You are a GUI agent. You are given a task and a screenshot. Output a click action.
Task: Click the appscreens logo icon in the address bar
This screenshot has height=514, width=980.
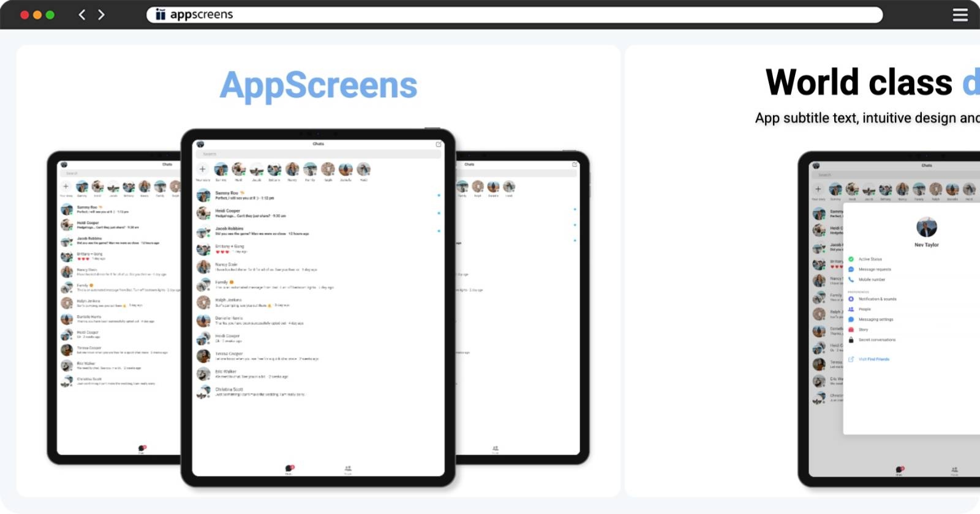[160, 15]
